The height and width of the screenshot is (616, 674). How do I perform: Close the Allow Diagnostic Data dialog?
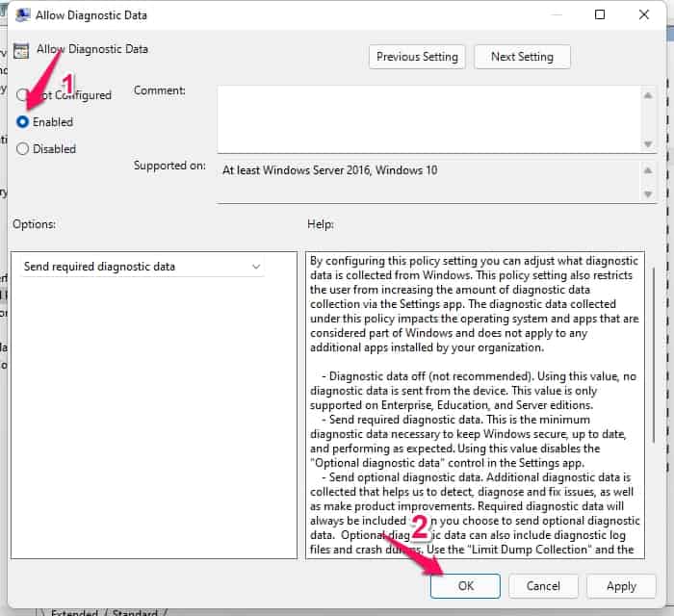point(644,14)
